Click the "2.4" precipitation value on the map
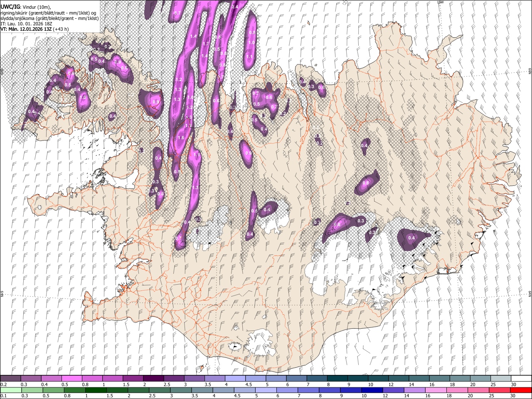Screen dimensions: 532x399 coord(234,7)
